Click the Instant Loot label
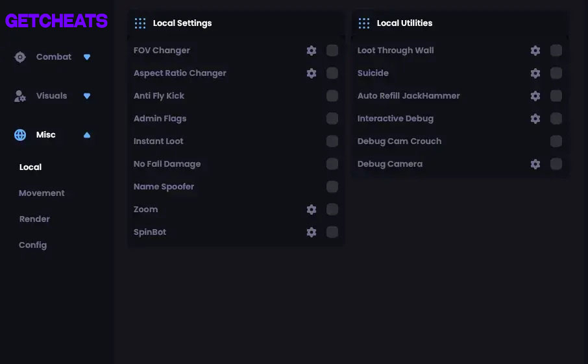This screenshot has height=364, width=588. click(158, 141)
